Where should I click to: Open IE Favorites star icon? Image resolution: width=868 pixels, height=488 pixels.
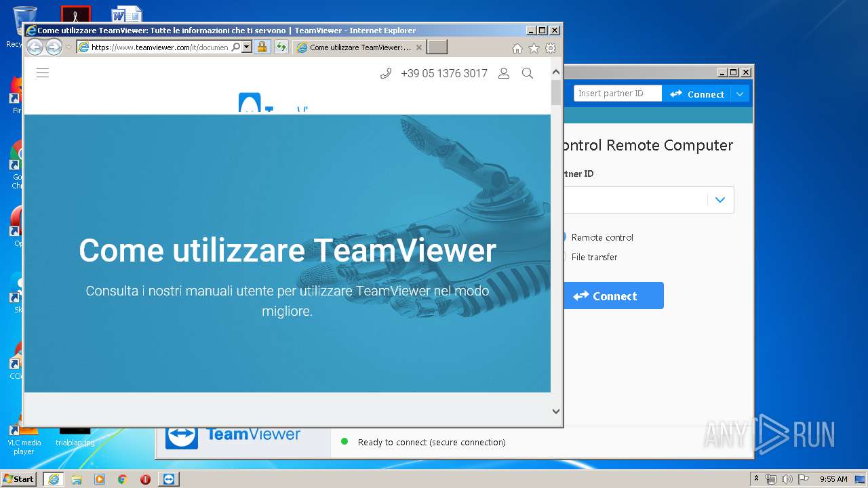coord(534,48)
